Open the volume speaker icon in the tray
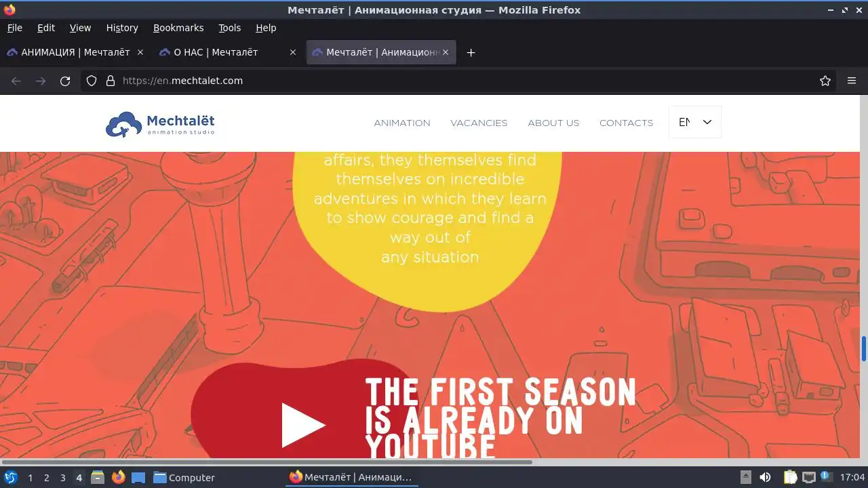868x488 pixels. point(765,477)
